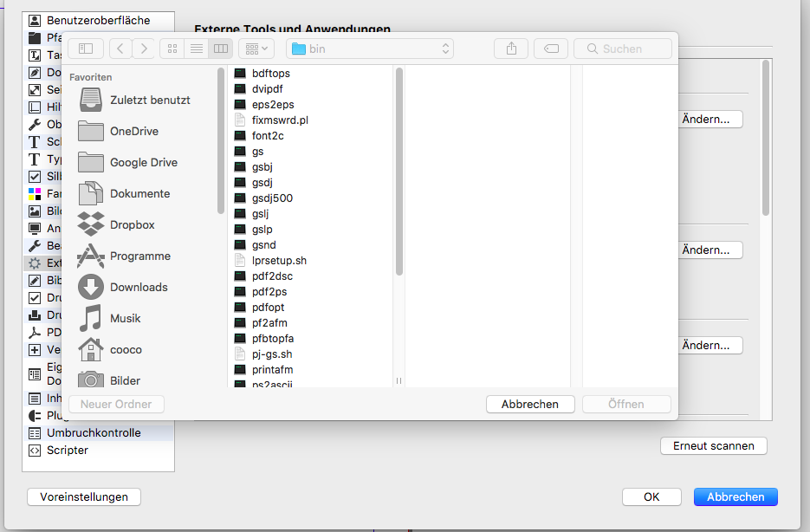Open the Scripter preferences section

click(x=67, y=450)
